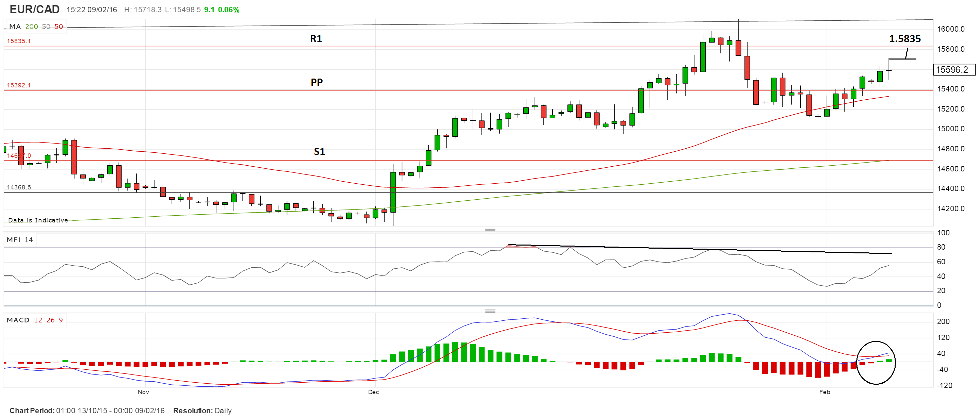Click the Resolution: Daily text
The image size is (980, 418).
click(202, 411)
